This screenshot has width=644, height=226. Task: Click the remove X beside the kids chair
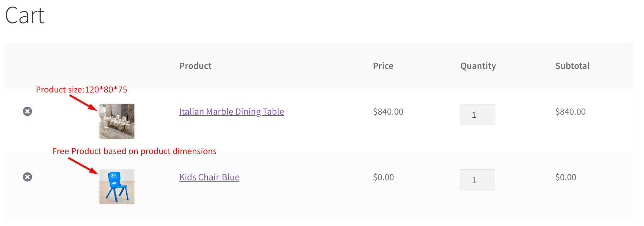(27, 177)
